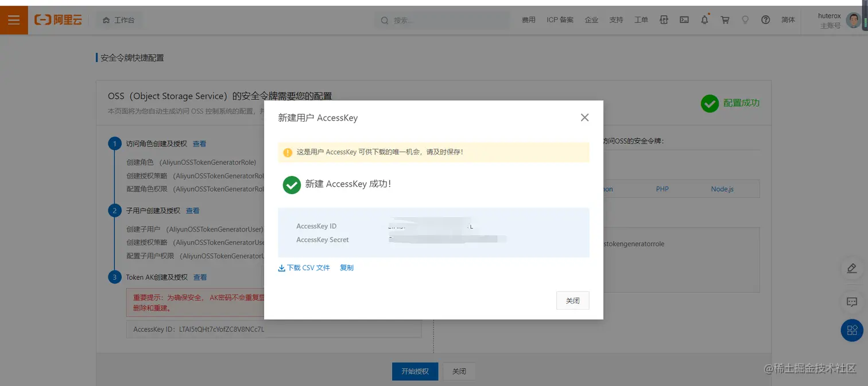Switch to the Node.js tab

click(x=722, y=188)
